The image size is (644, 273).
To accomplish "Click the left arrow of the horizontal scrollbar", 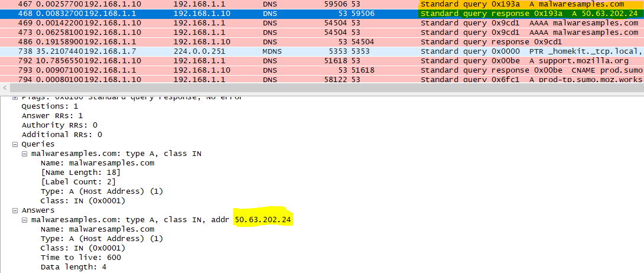I will (5, 88).
